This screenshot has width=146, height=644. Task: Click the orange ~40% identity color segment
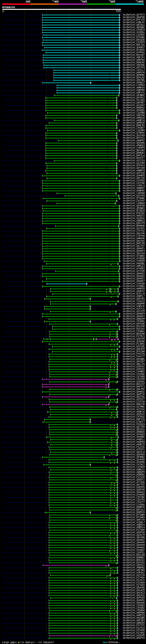click(45, 4)
